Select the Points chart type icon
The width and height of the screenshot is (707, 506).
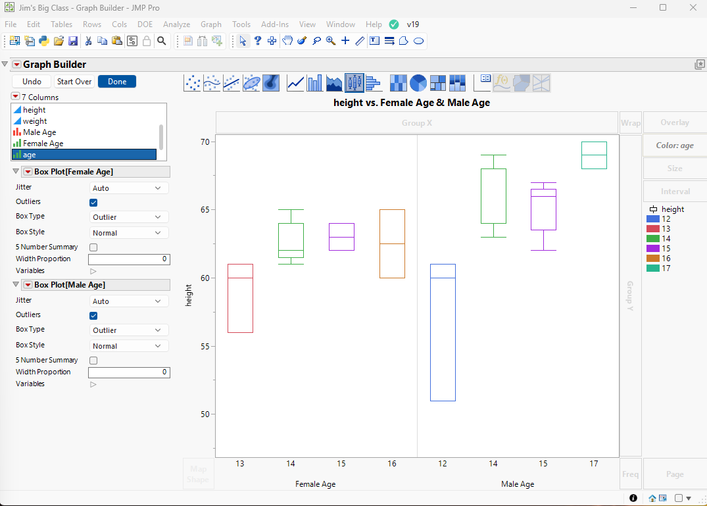(x=194, y=83)
